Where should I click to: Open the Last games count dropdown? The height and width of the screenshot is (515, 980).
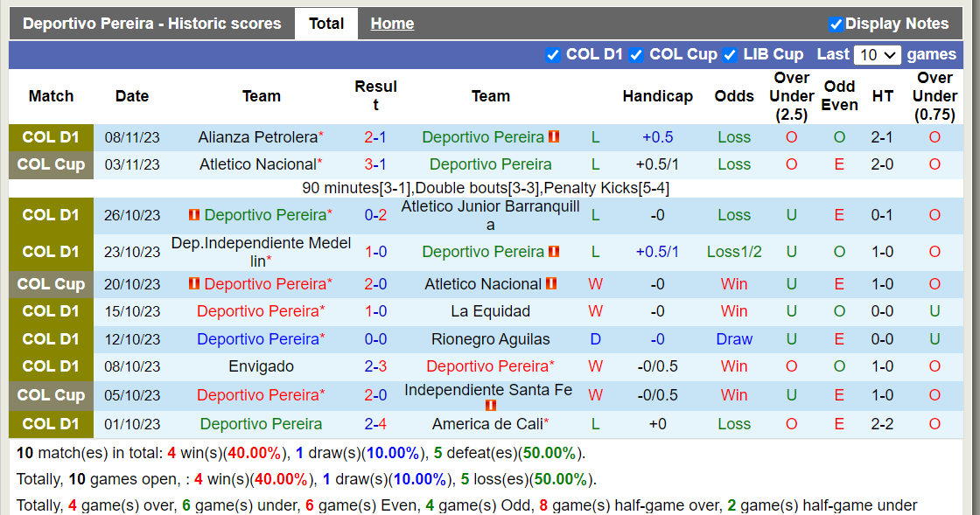tap(877, 54)
